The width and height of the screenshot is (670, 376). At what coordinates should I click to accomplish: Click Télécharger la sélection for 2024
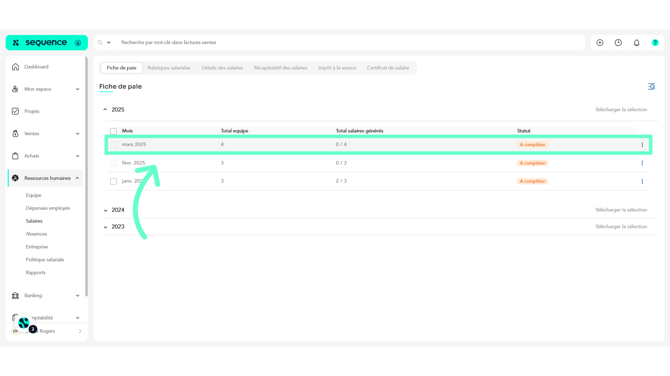(x=621, y=210)
